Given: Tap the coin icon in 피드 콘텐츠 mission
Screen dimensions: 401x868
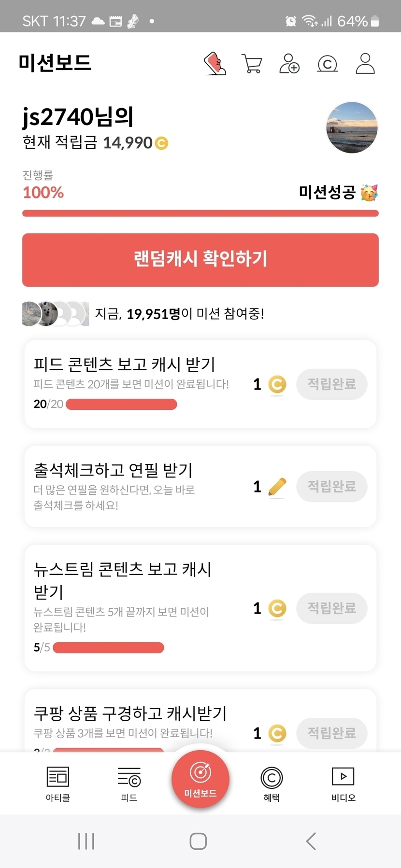Looking at the screenshot, I should click(x=277, y=384).
